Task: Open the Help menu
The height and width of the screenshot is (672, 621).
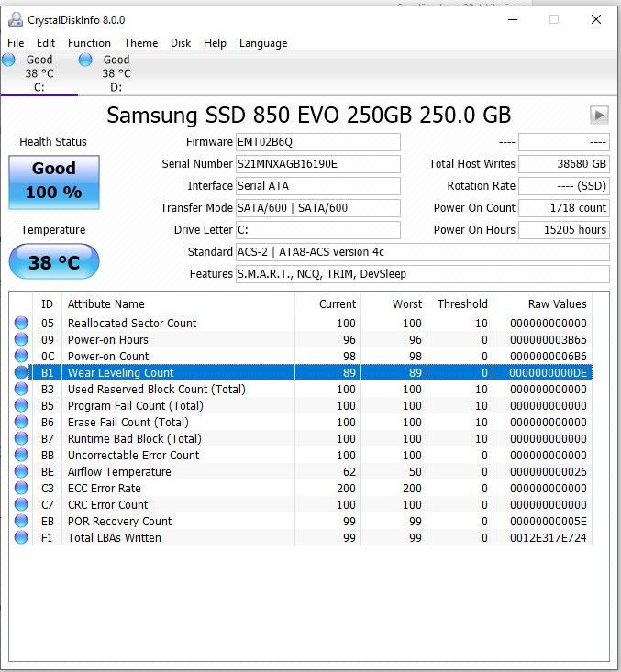Action: click(215, 43)
